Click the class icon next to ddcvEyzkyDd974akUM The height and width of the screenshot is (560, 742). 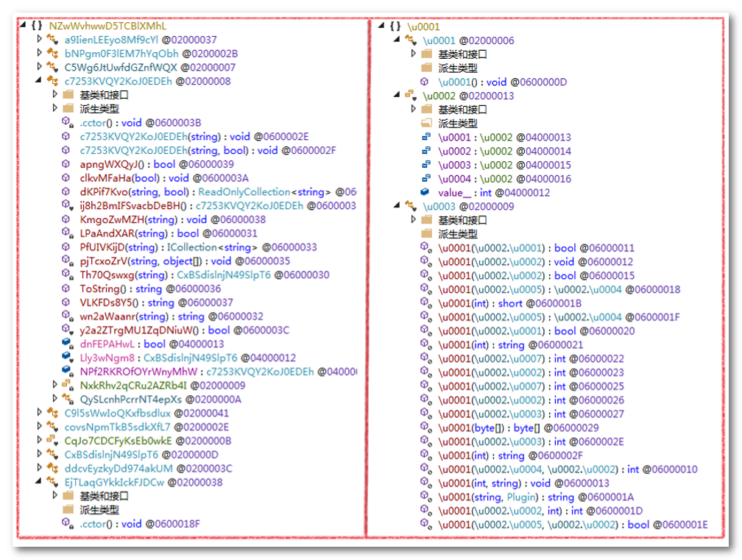(x=52, y=469)
